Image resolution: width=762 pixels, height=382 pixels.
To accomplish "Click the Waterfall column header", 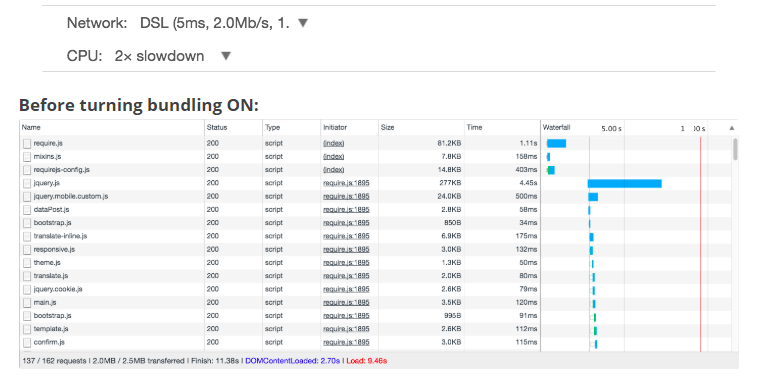I will [x=556, y=127].
